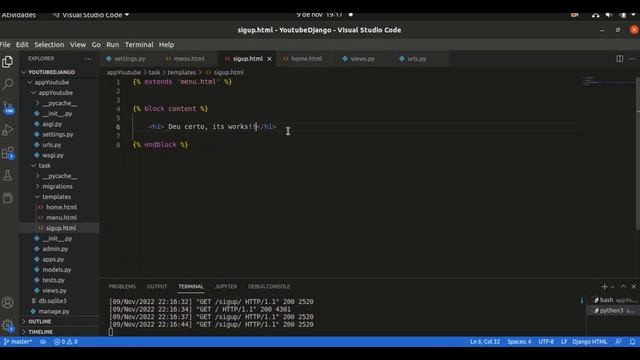Image resolution: width=640 pixels, height=360 pixels.
Task: Change the UTF-8 file encoding
Action: pyautogui.click(x=546, y=342)
